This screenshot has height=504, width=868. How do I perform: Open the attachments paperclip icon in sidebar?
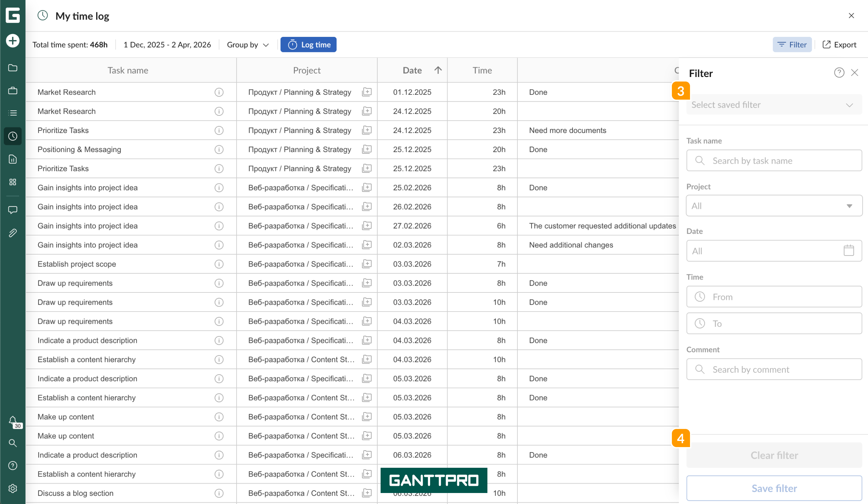(x=13, y=233)
